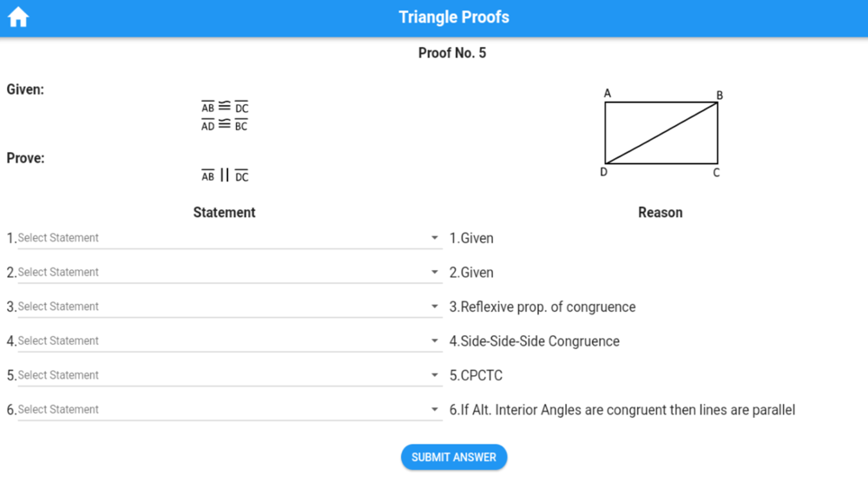The height and width of the screenshot is (489, 868).
Task: Select the statement 1 field for Given reason
Action: [230, 238]
